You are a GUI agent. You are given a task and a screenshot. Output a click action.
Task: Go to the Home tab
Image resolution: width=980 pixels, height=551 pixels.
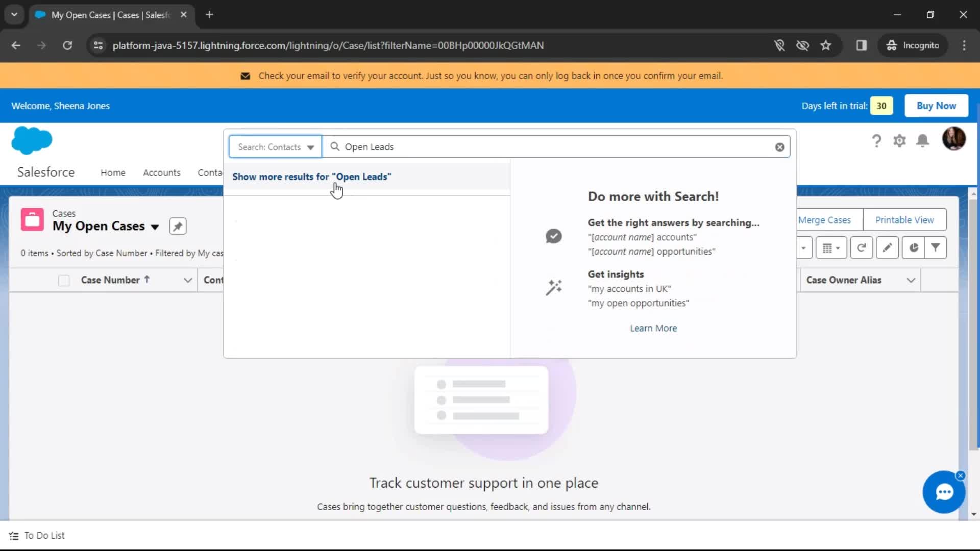coord(113,172)
